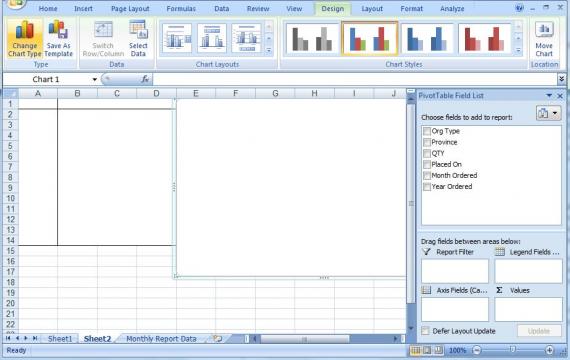This screenshot has width=570, height=360.
Task: Apply the first chart layout thumbnail
Action: [177, 38]
